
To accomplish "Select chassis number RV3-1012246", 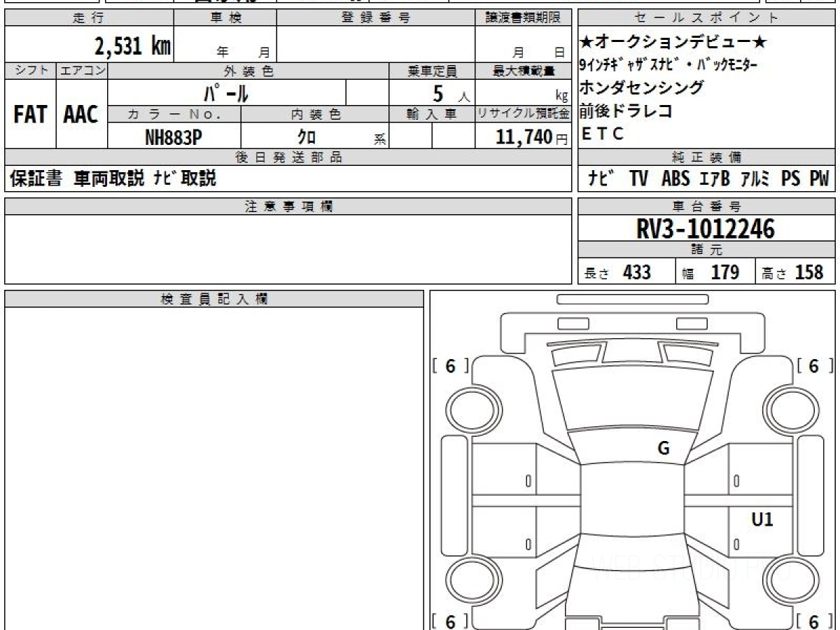I will click(x=706, y=229).
